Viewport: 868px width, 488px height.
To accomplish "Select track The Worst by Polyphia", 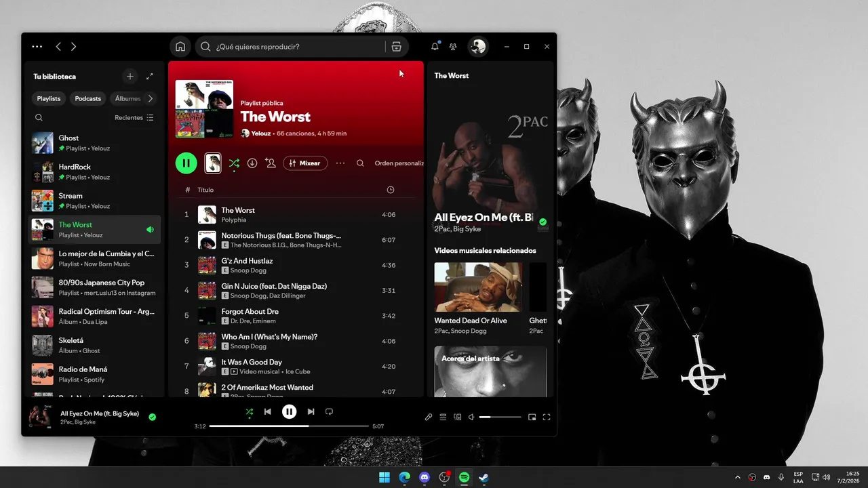I will [296, 215].
